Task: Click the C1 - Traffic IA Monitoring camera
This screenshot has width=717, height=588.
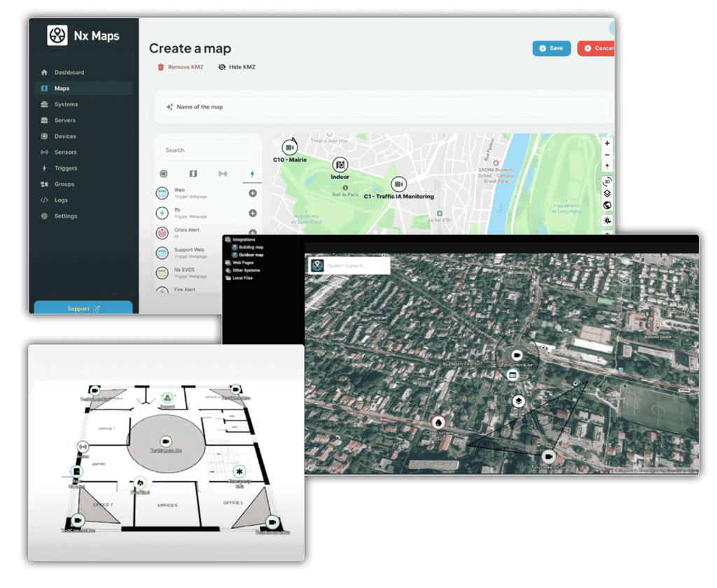Action: click(398, 184)
